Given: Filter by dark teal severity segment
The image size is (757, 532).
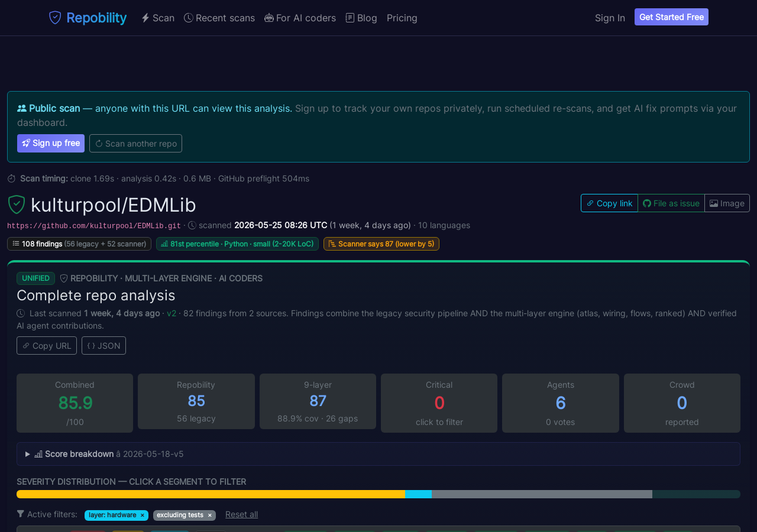Looking at the screenshot, I should pos(696,494).
